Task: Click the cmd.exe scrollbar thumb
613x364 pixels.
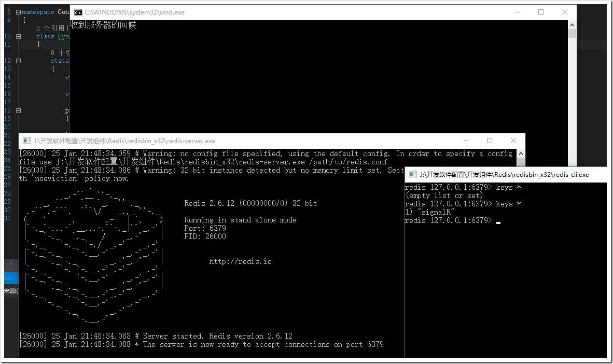Action: (x=573, y=34)
